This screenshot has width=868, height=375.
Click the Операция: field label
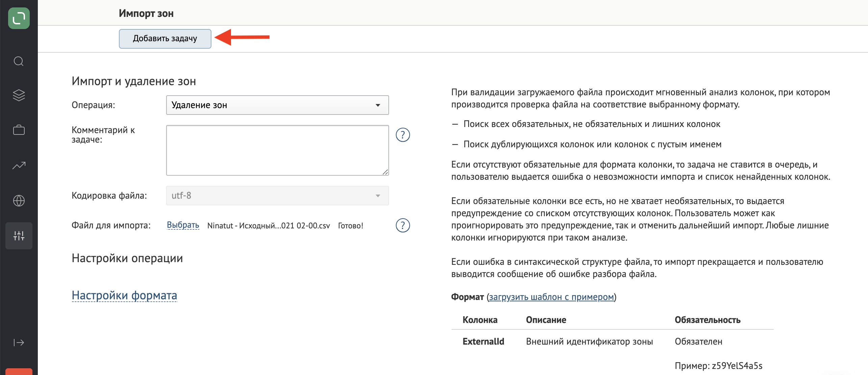(93, 105)
